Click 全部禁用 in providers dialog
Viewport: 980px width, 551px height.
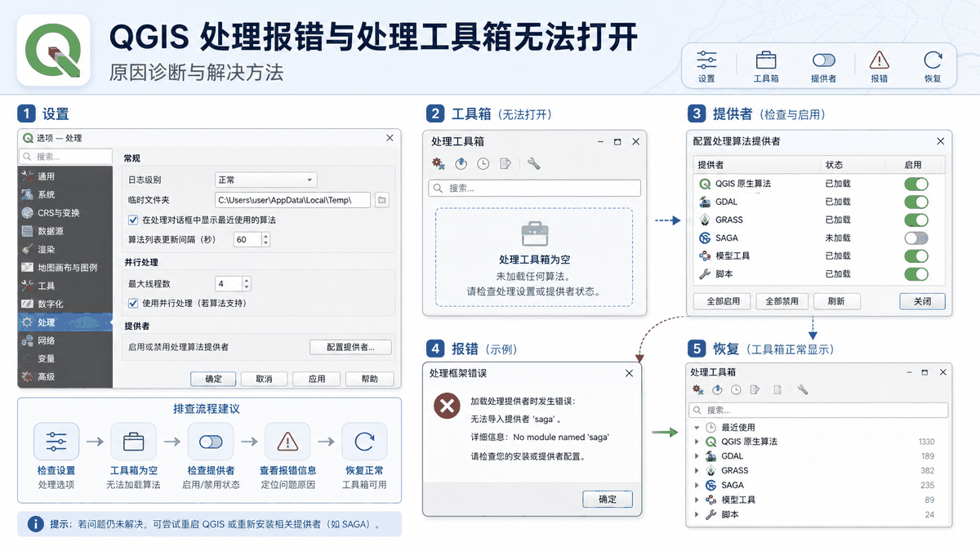782,301
